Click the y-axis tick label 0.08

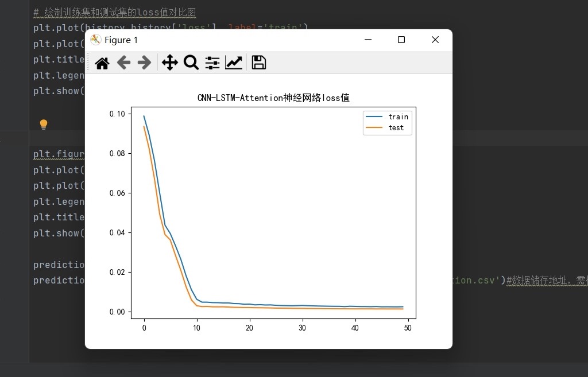117,153
